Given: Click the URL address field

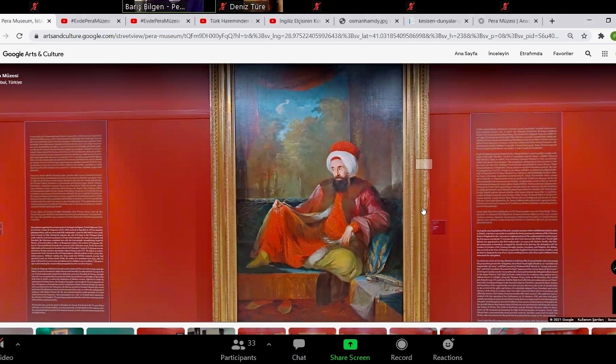Looking at the screenshot, I should click(x=301, y=36).
